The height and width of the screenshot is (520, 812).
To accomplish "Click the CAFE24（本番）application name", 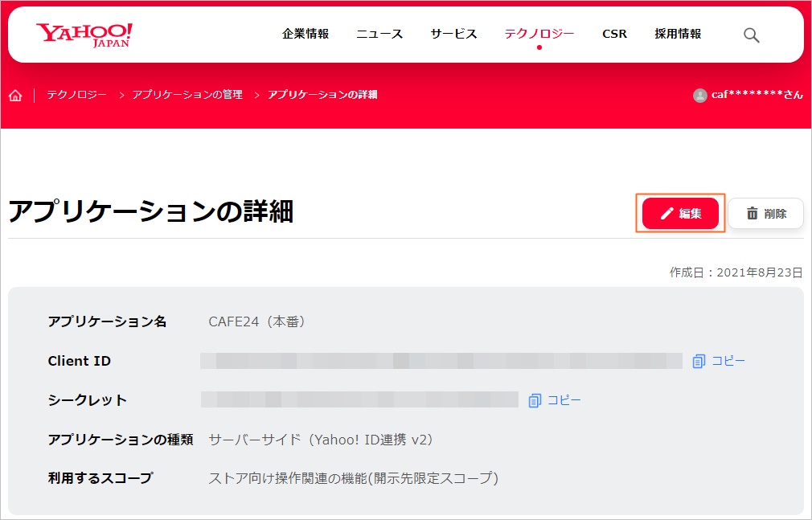I will click(x=256, y=321).
